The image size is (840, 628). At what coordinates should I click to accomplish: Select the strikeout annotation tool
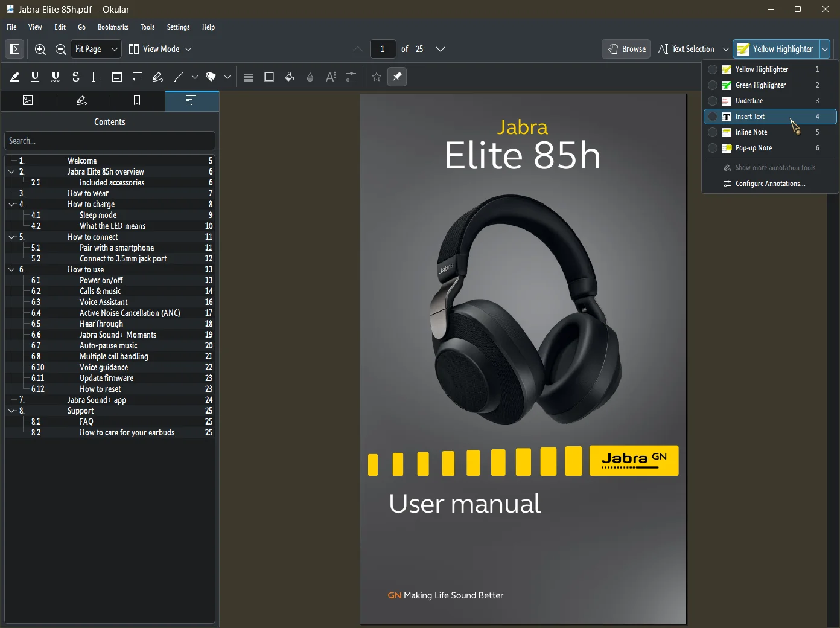tap(76, 77)
